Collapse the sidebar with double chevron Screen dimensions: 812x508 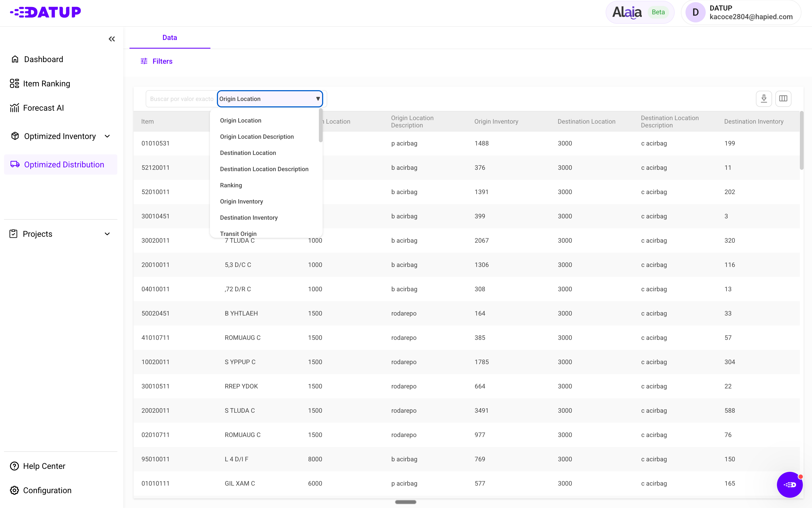click(112, 39)
